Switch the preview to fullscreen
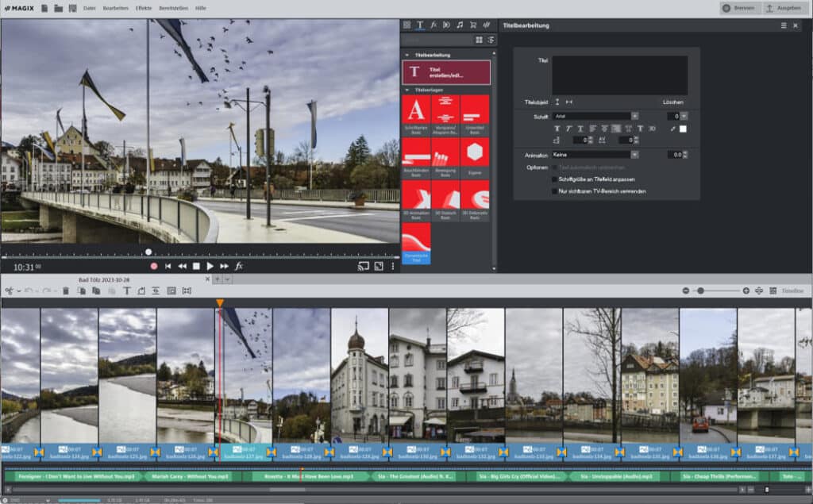This screenshot has height=504, width=813. [379, 266]
